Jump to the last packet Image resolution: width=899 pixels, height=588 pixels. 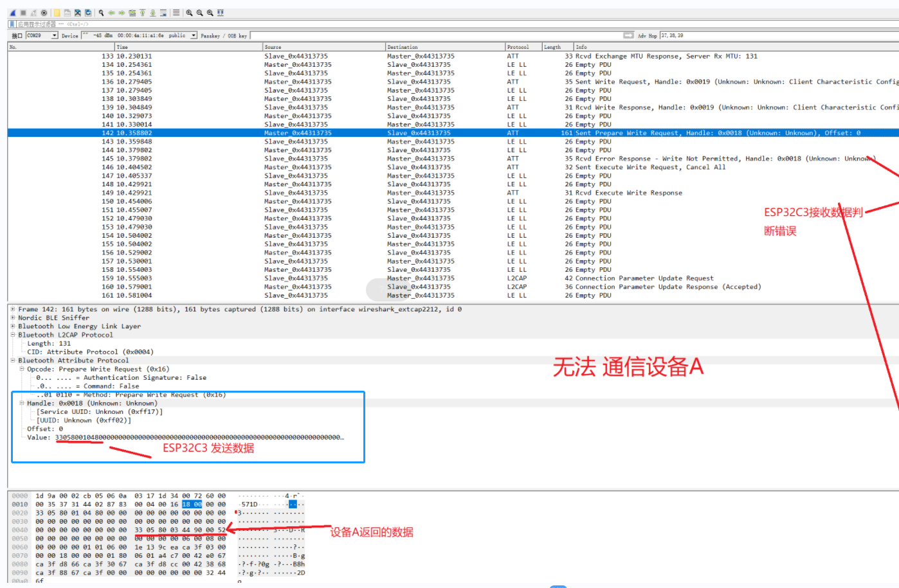[x=152, y=13]
